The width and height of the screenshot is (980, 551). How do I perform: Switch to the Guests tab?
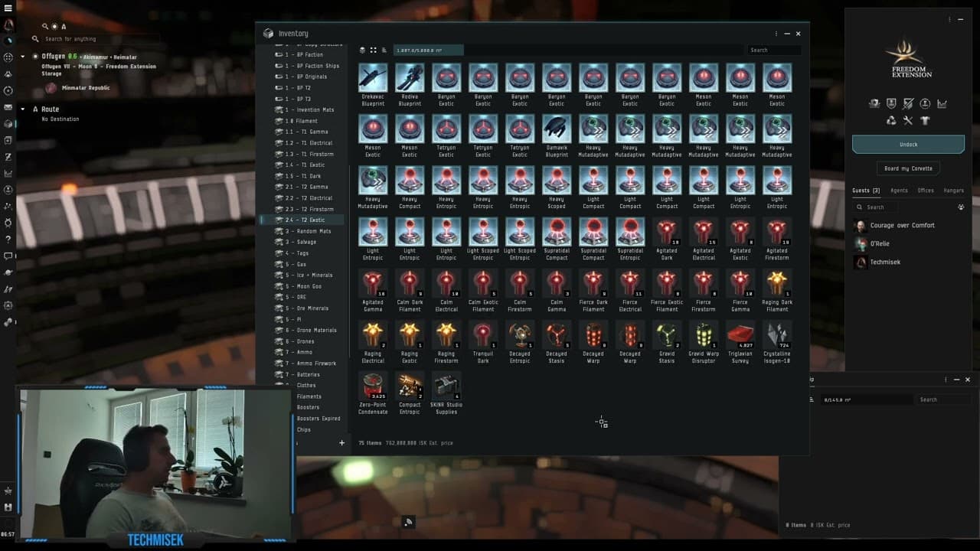click(x=866, y=191)
